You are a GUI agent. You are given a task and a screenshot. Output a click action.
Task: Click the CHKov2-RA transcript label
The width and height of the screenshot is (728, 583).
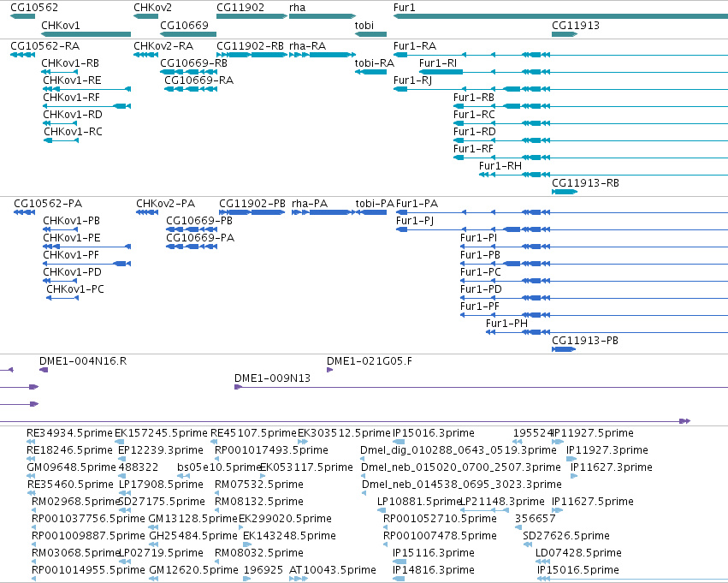coord(163,46)
